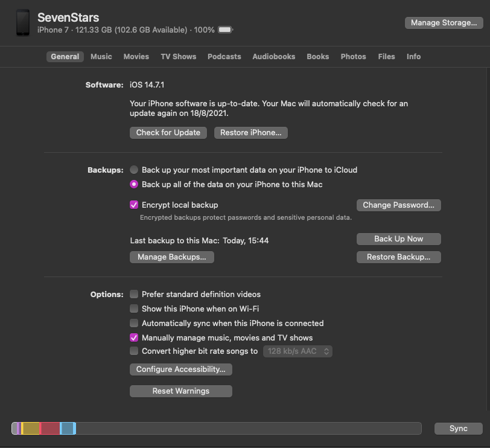
Task: Open the Books tab
Action: coord(318,57)
